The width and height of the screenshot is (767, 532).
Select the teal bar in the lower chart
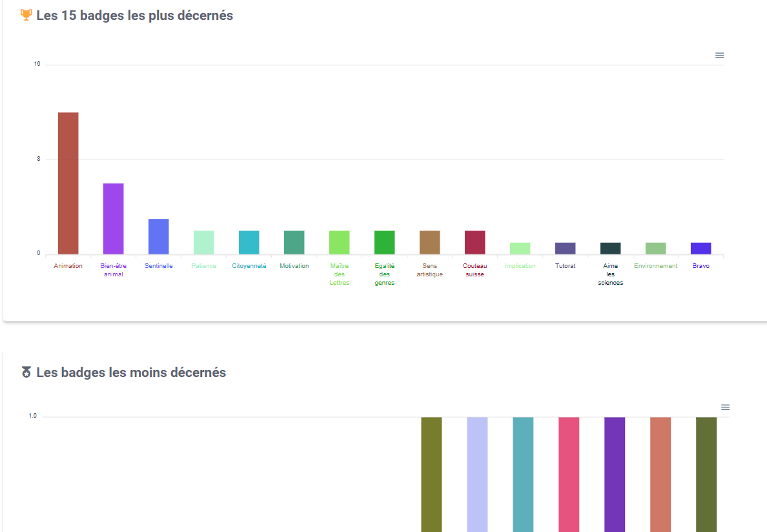coord(523,475)
